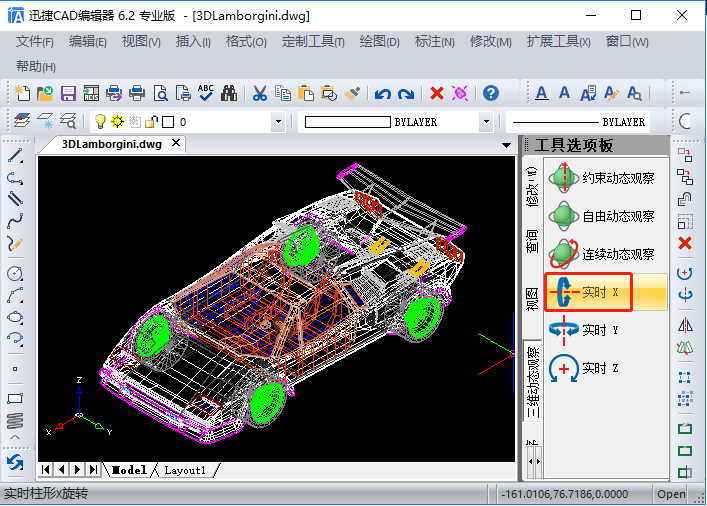Click the Copy icon in toolbar
The image size is (707, 506).
283,93
